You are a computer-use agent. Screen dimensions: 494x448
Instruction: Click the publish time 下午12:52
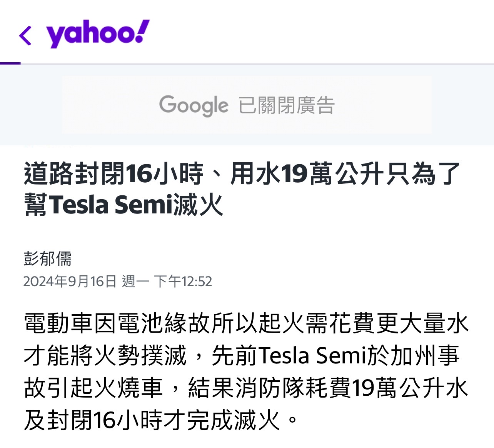(x=183, y=281)
